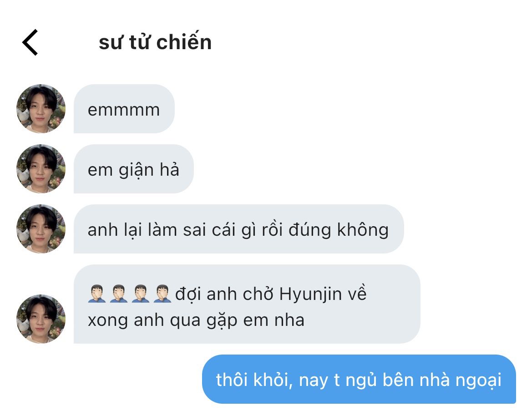Image resolution: width=532 pixels, height=416 pixels.
Task: Open the sư tử chiến chat title
Action: [x=155, y=42]
